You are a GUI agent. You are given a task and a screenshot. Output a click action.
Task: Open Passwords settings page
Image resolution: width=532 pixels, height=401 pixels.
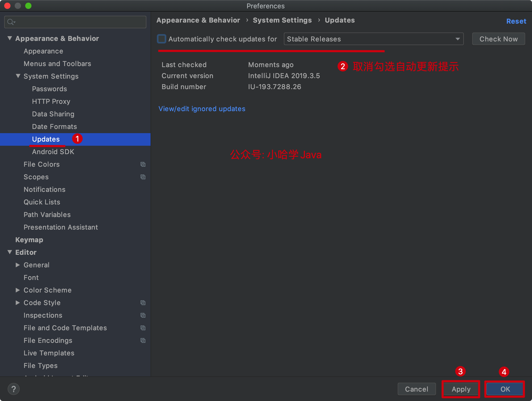[50, 89]
